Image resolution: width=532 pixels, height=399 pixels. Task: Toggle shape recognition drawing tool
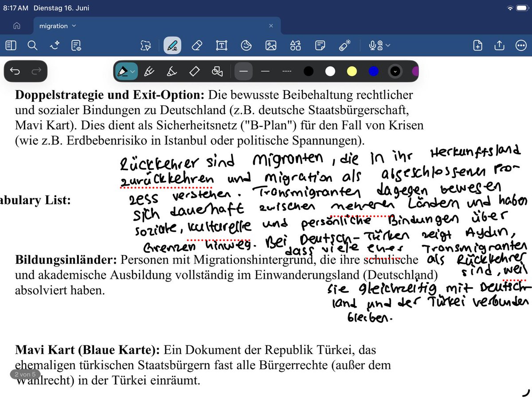(217, 71)
